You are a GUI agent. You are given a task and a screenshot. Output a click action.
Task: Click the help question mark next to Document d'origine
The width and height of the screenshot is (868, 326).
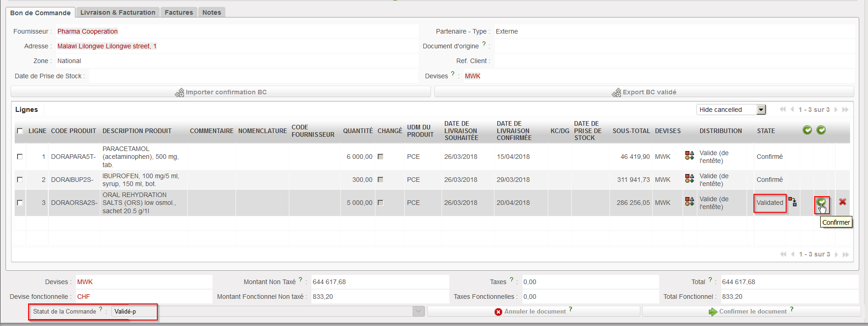pos(484,44)
